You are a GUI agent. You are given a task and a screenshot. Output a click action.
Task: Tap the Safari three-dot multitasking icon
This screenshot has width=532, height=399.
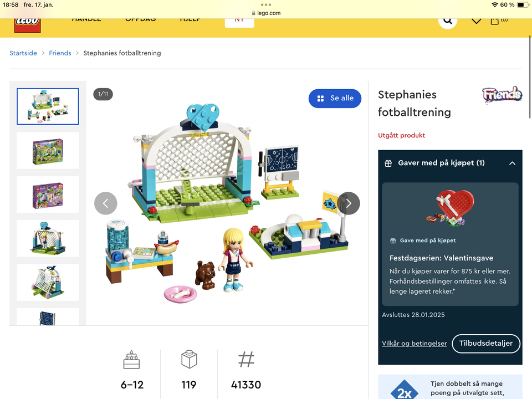(x=266, y=5)
